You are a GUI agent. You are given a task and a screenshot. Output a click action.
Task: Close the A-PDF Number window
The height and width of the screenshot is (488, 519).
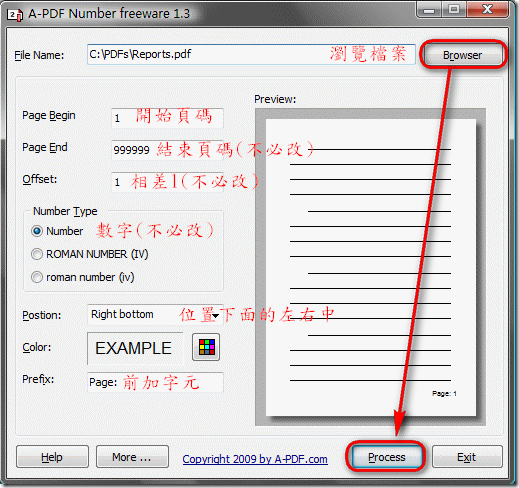point(487,10)
